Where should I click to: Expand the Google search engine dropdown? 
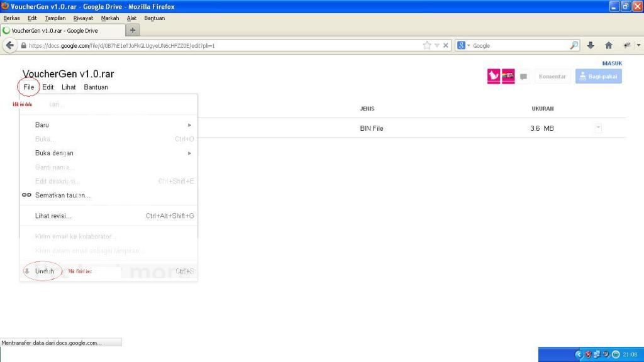tap(464, 45)
